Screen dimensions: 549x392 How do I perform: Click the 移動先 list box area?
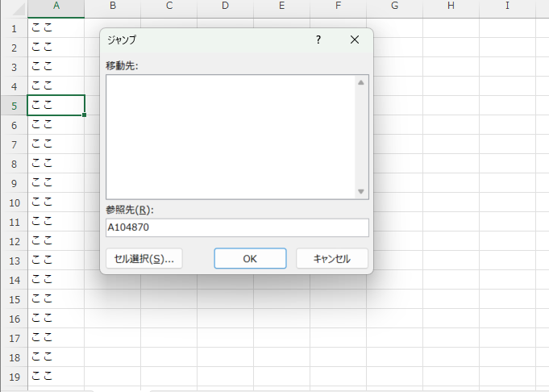pyautogui.click(x=230, y=136)
